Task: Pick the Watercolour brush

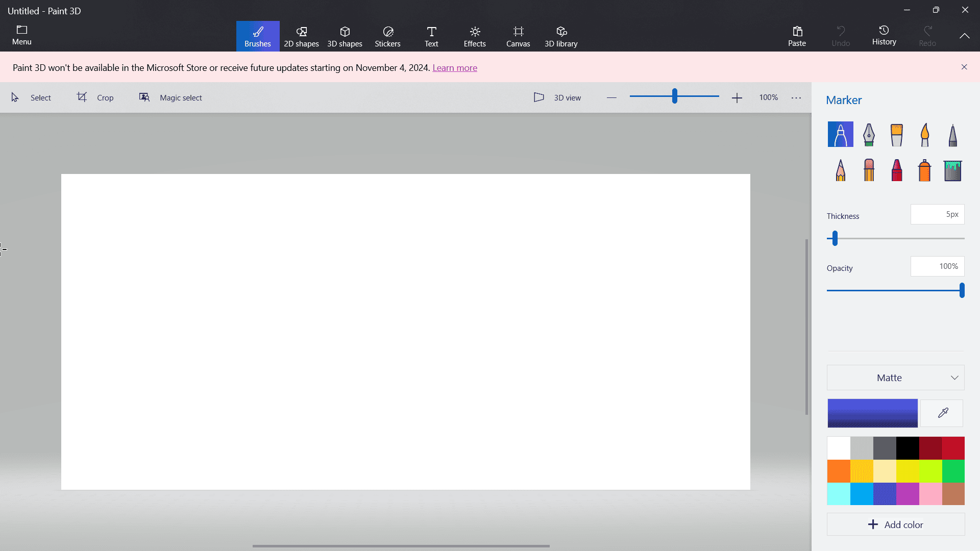Action: [x=924, y=134]
